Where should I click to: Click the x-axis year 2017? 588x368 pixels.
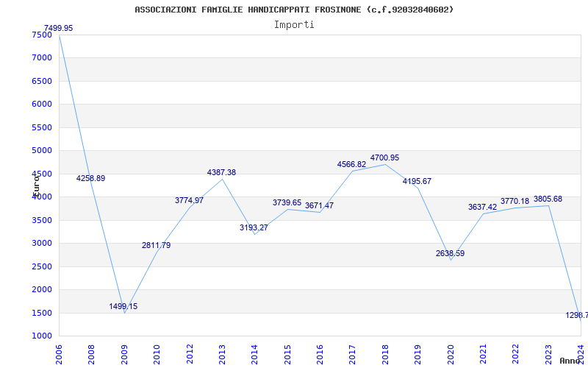[x=353, y=354]
